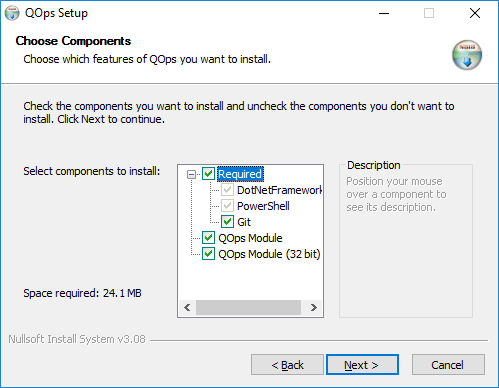The height and width of the screenshot is (388, 499).
Task: Toggle the Git component checkbox
Action: point(227,222)
